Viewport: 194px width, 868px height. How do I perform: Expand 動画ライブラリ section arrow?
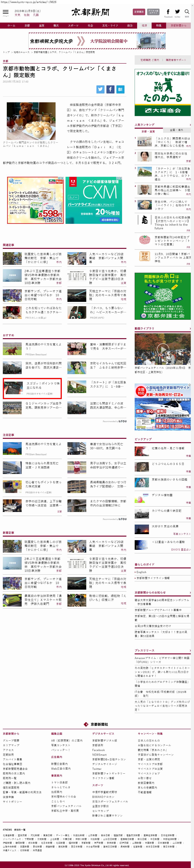tap(190, 329)
